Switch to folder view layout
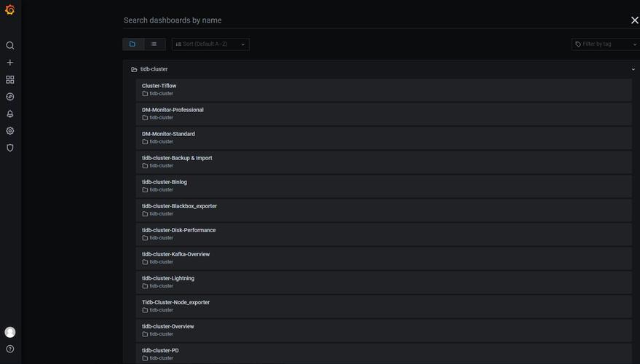 133,44
